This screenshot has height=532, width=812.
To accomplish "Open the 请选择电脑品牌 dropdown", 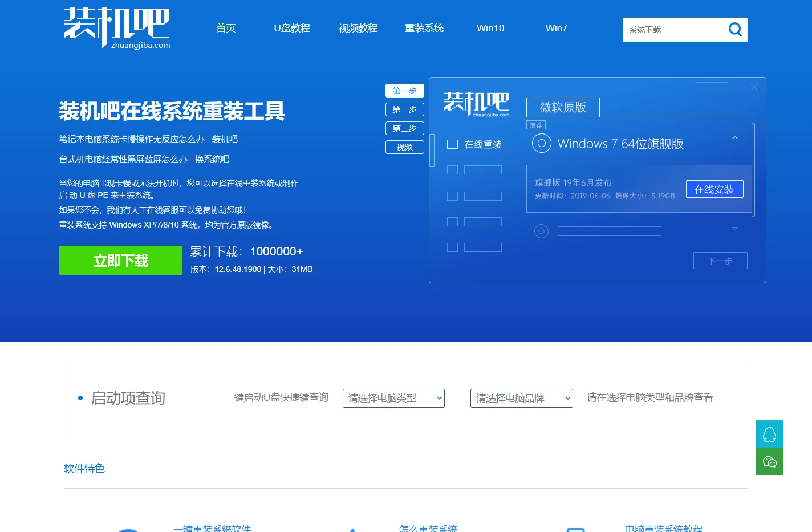I will (522, 398).
